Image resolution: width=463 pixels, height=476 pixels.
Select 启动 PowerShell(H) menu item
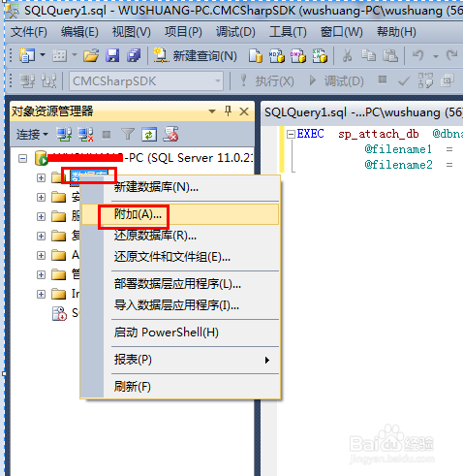(179, 333)
